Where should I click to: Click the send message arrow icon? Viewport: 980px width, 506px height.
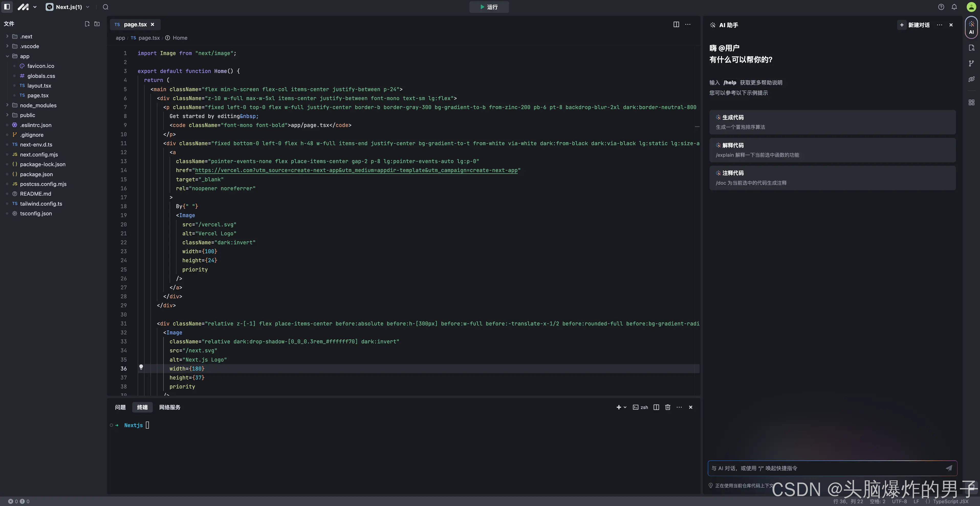pyautogui.click(x=949, y=468)
